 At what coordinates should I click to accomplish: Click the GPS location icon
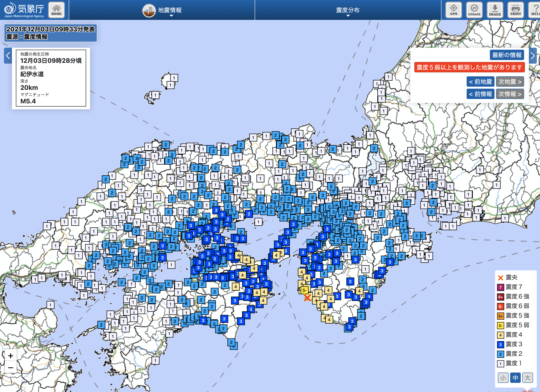[454, 10]
